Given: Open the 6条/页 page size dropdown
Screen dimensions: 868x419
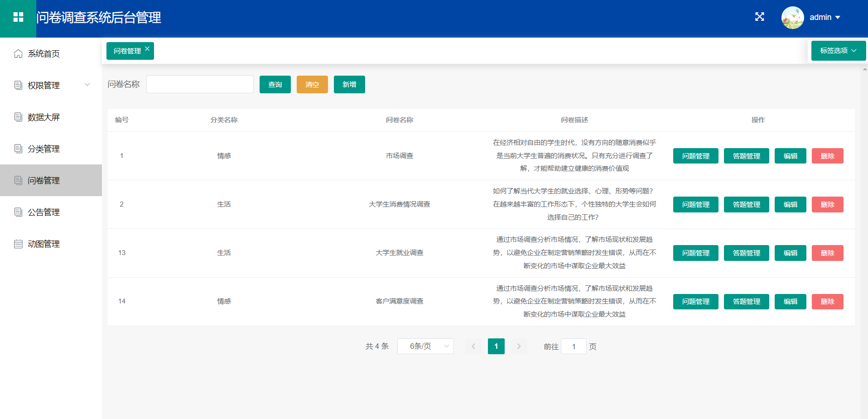Looking at the screenshot, I should 425,346.
